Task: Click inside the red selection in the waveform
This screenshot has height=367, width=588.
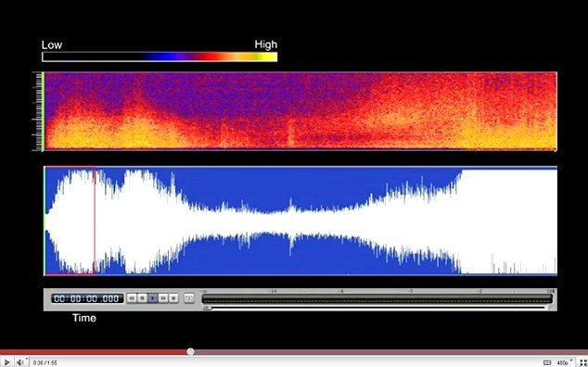Action: (x=70, y=221)
